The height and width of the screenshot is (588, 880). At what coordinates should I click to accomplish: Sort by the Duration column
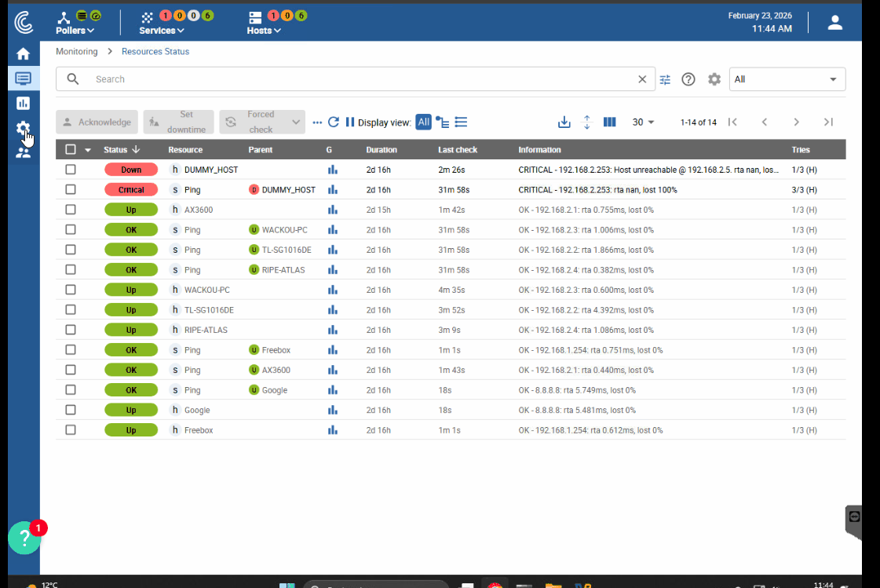coord(382,150)
